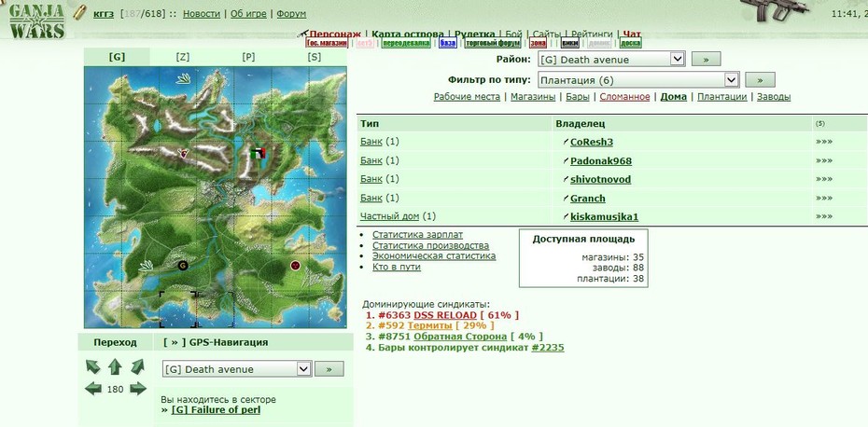The width and height of the screenshot is (868, 427).
Task: Start GPS navigation with the » button
Action: point(329,369)
